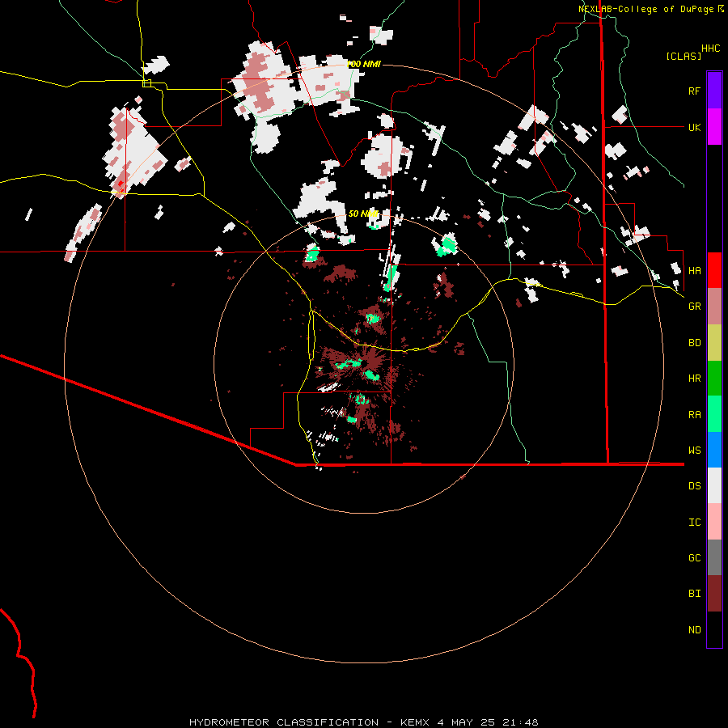Image resolution: width=728 pixels, height=728 pixels.
Task: Click the IC legend label
Action: (x=694, y=523)
